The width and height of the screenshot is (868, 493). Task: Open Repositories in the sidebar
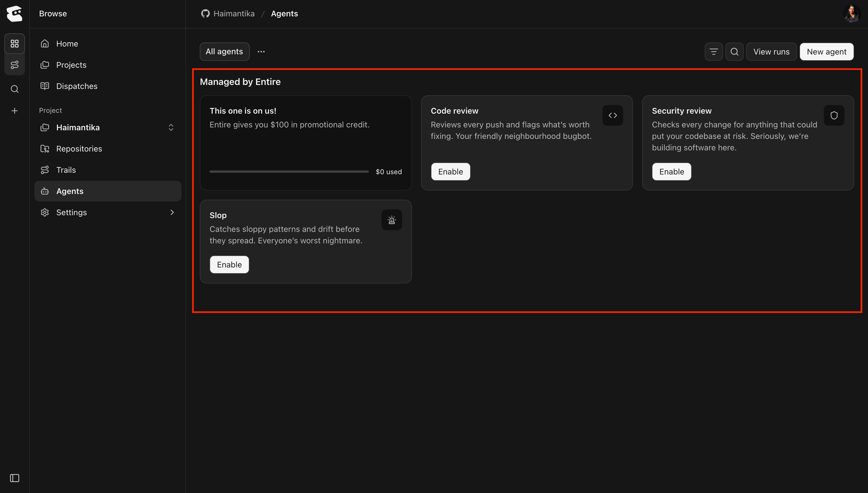(x=108, y=149)
